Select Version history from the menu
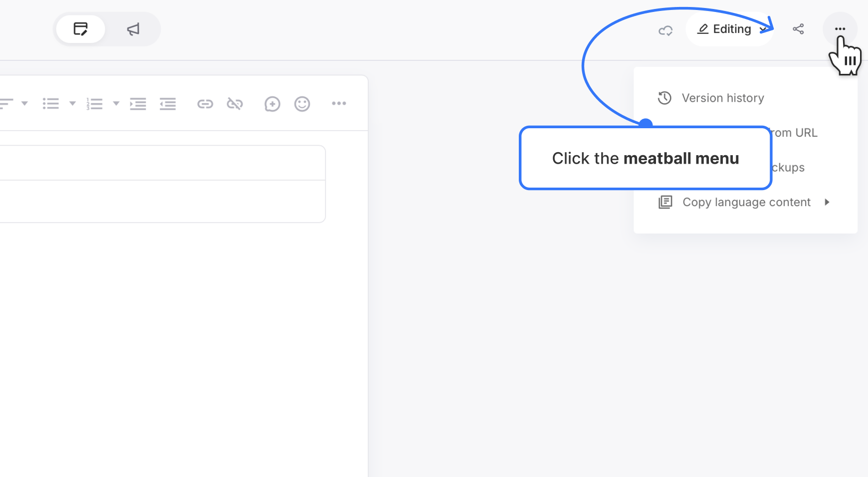The image size is (868, 477). tap(723, 98)
